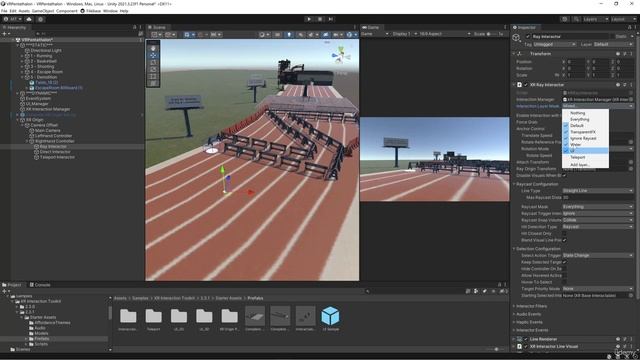Open the Teleport folder in Project
The image size is (640, 360).
(x=153, y=316)
